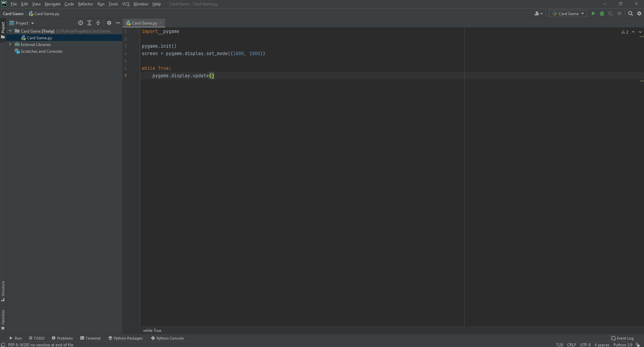Open the Problems tool window

click(x=62, y=338)
